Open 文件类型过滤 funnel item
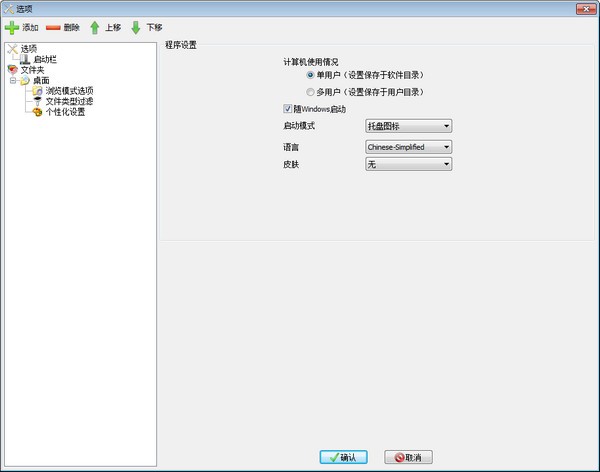 point(69,101)
